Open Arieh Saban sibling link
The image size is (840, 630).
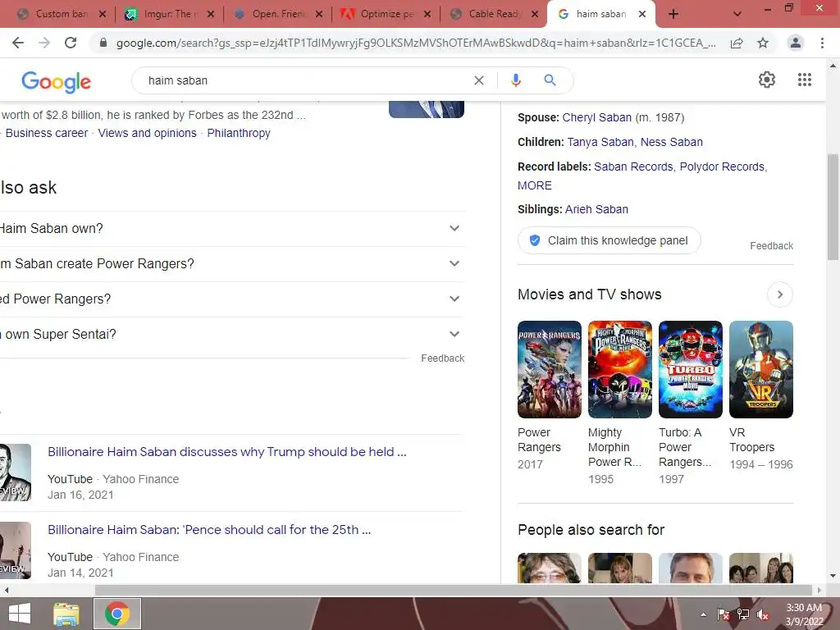596,209
